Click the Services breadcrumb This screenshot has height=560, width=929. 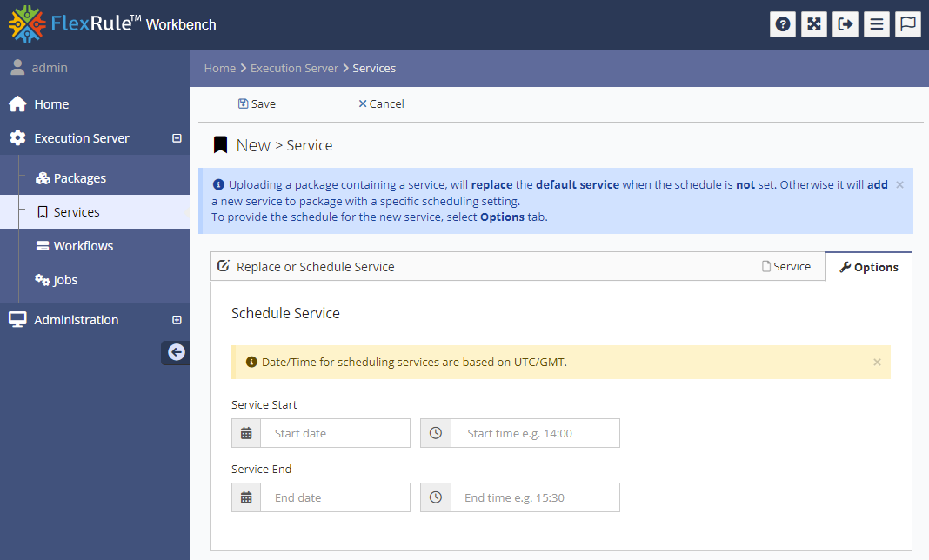(x=374, y=68)
